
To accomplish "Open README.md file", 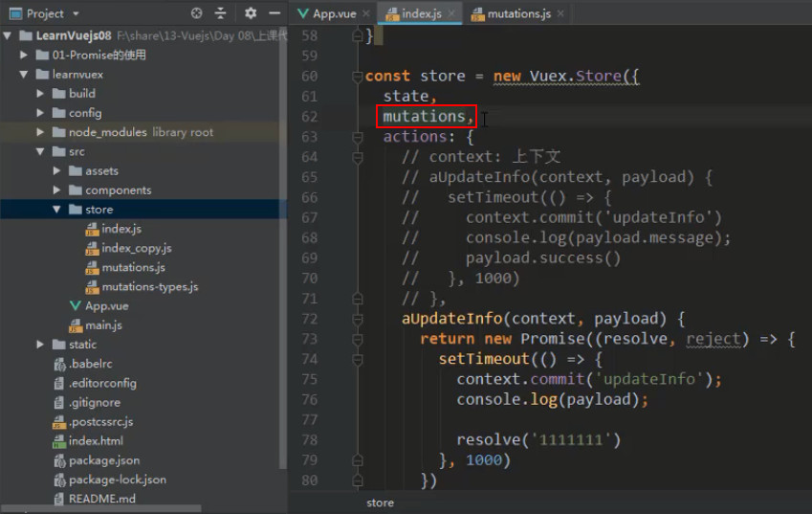I will click(102, 499).
